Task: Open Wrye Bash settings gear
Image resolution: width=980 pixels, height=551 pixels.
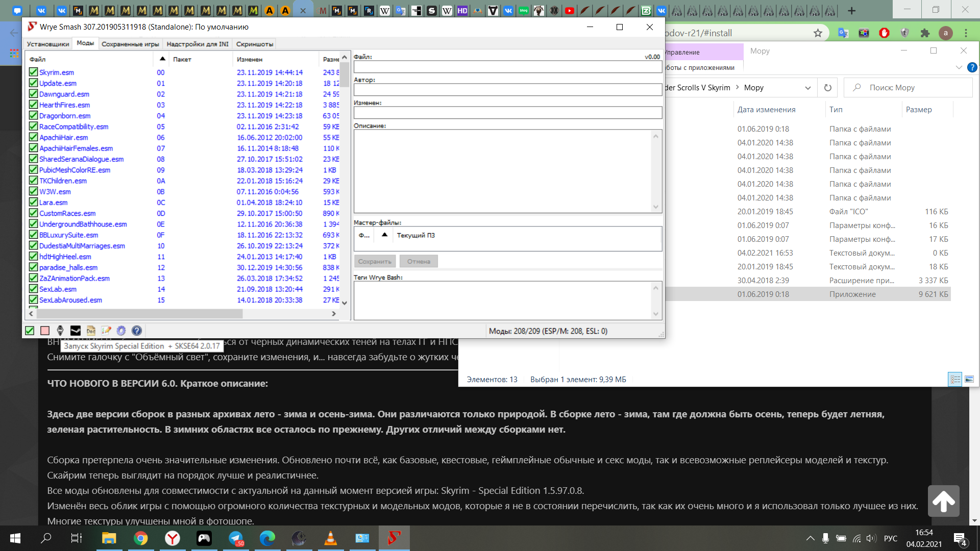Action: pyautogui.click(x=121, y=331)
